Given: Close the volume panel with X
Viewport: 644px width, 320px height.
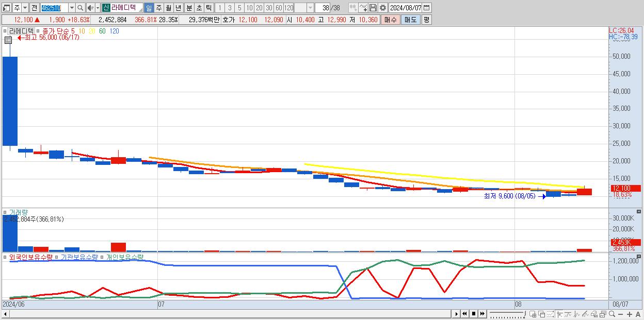Looking at the screenshot, I should [639, 212].
